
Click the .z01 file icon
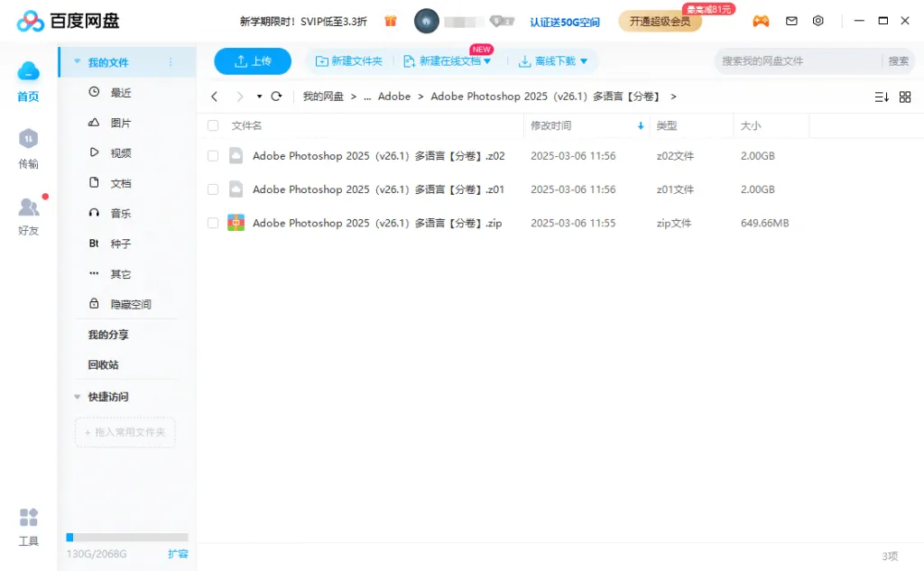coord(236,189)
